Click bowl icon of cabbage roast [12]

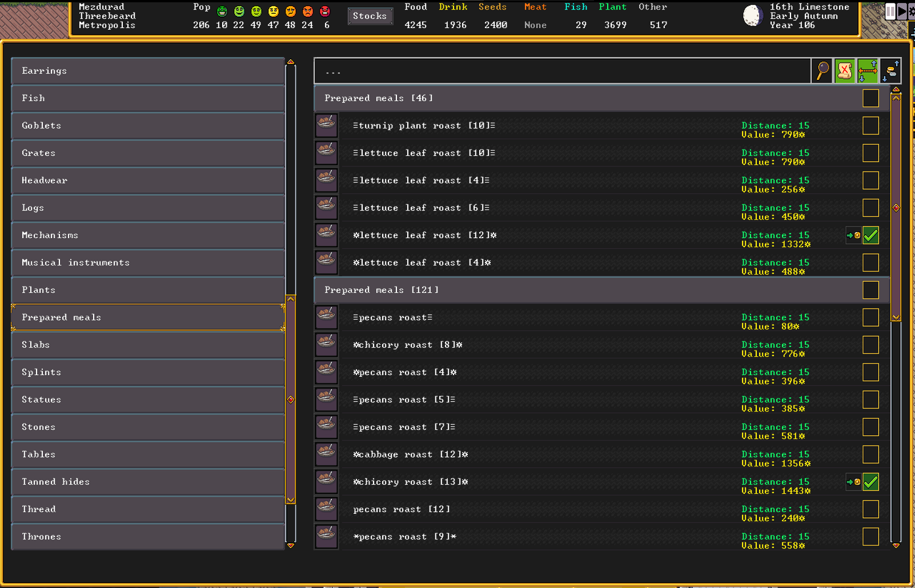327,454
